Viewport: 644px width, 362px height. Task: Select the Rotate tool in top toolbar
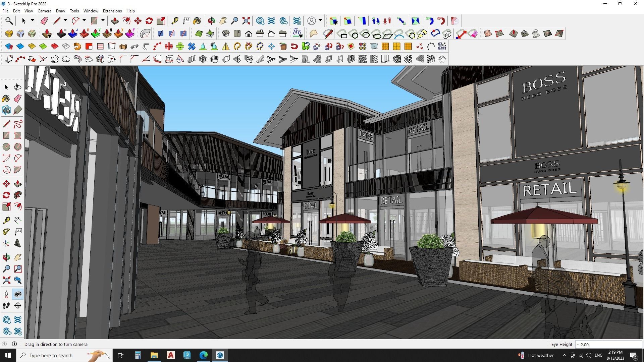pos(149,21)
